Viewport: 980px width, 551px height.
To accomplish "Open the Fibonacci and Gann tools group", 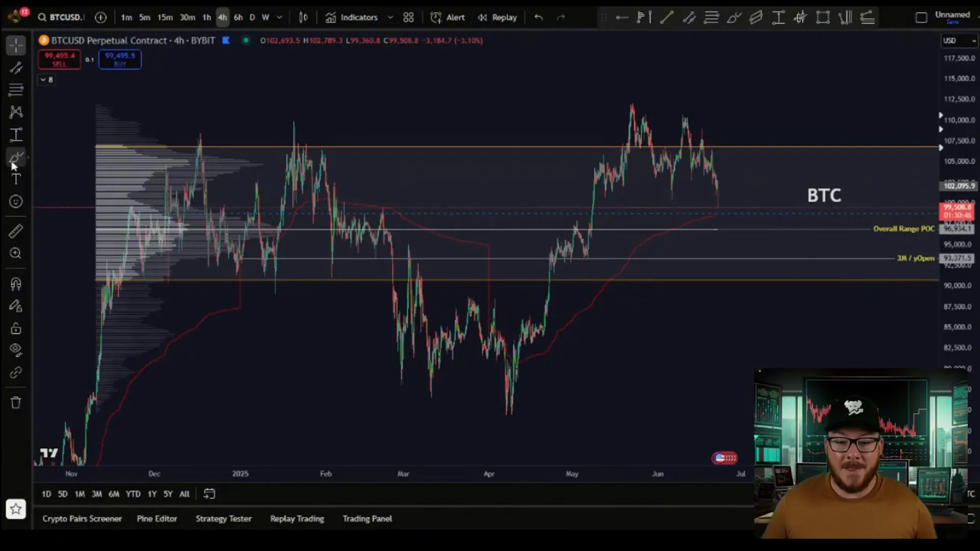I will coord(16,90).
